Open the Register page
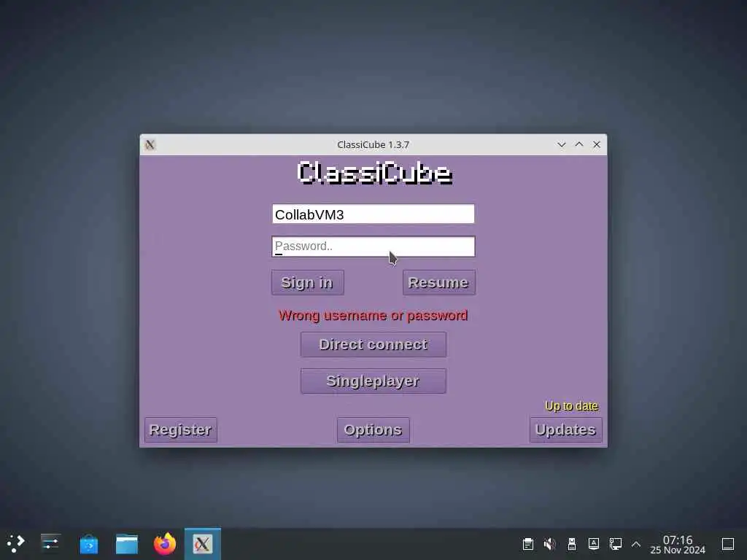Screen dimensions: 747x560 pos(181,430)
